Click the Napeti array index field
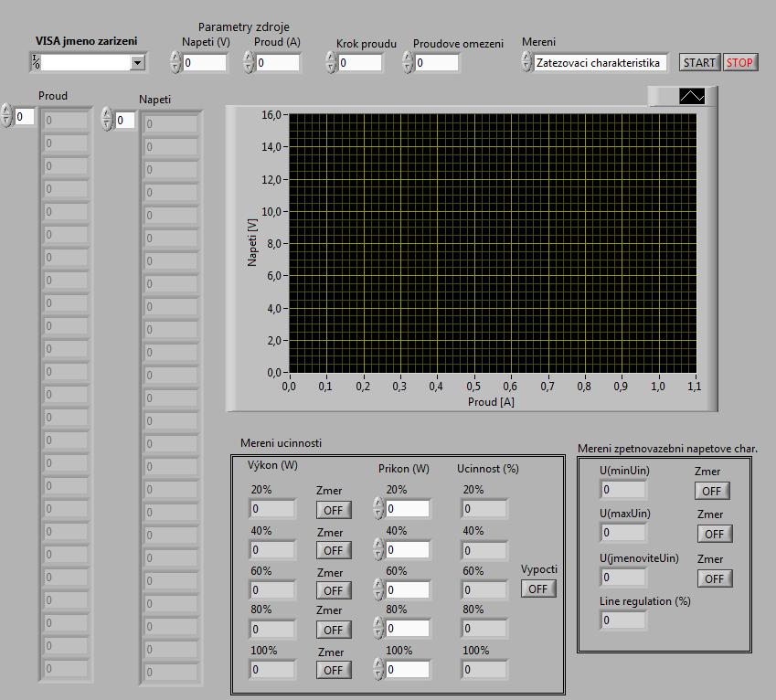Image resolution: width=776 pixels, height=700 pixels. point(125,121)
